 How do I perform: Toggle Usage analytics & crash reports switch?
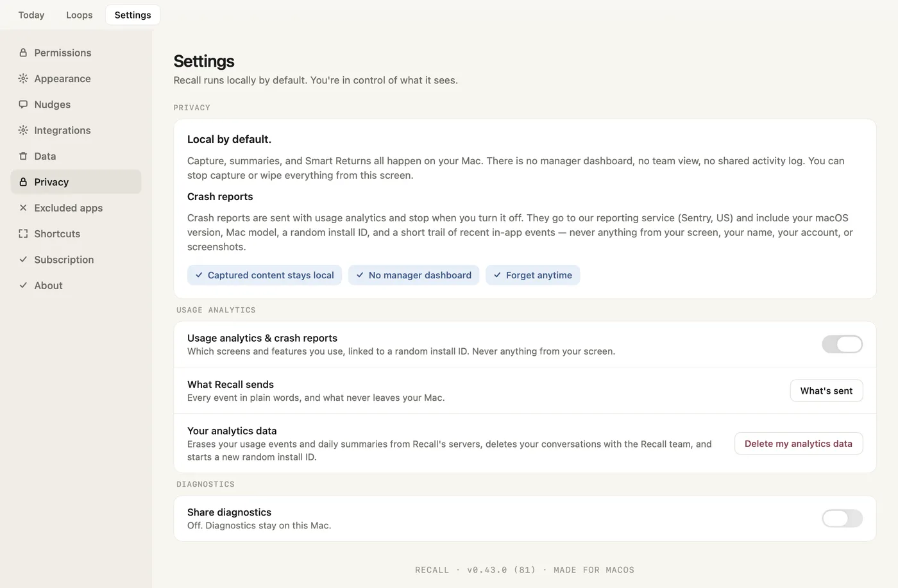[842, 344]
